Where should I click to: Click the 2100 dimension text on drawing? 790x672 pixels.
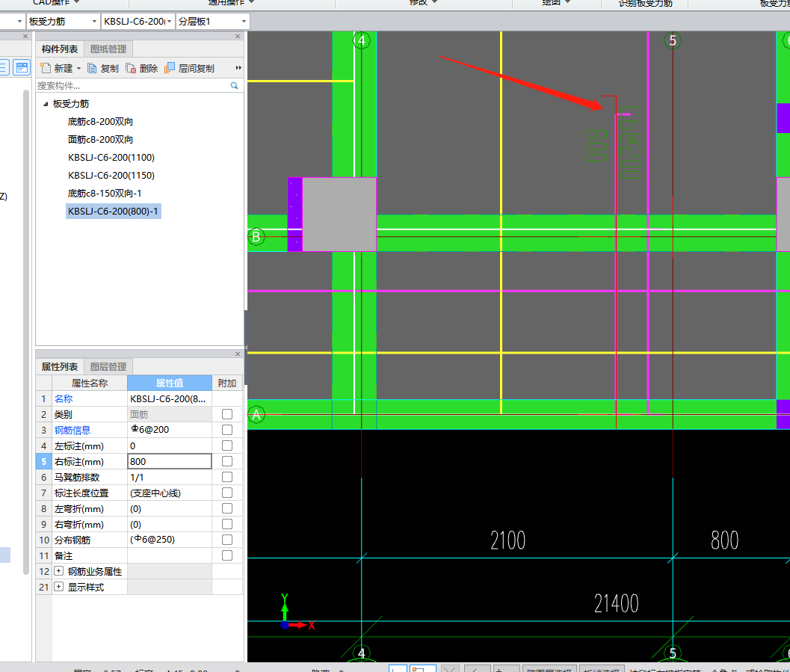pos(508,540)
